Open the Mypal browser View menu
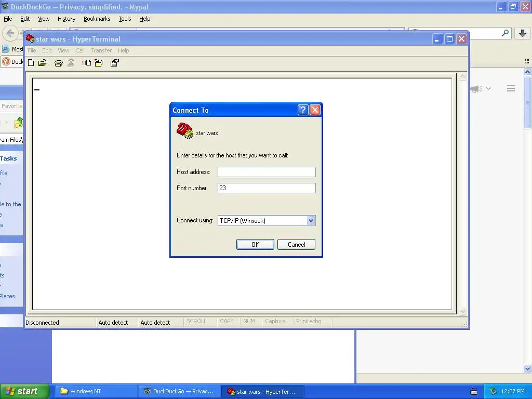This screenshot has height=399, width=532. pyautogui.click(x=44, y=19)
